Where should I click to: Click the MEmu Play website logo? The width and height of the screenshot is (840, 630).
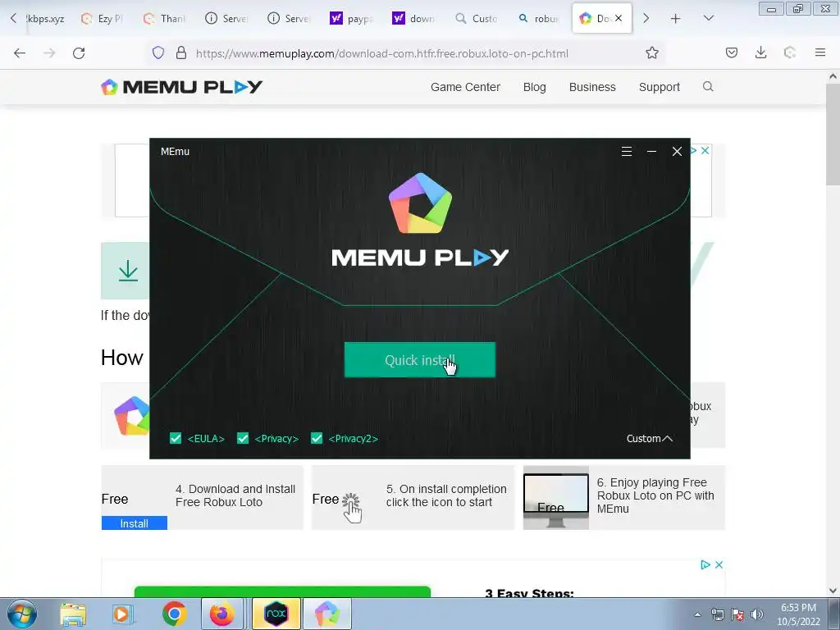click(181, 87)
